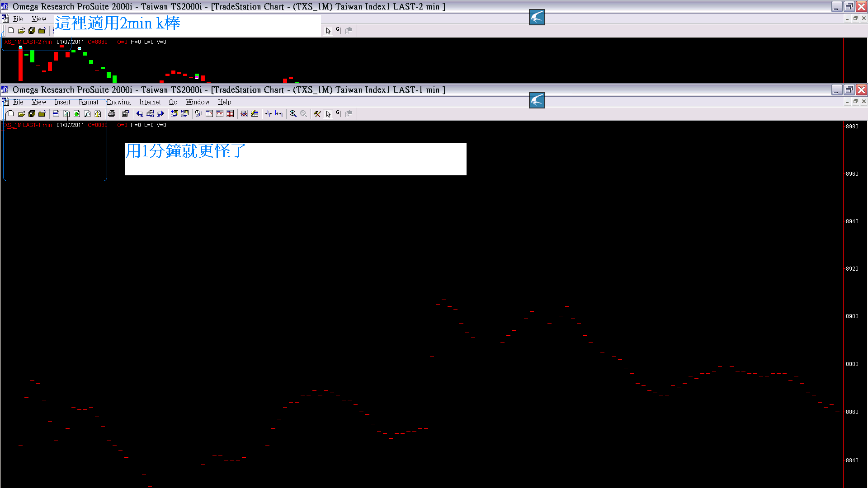
Task: Click TXS_1M LAST-1 min status label
Action: (x=27, y=125)
